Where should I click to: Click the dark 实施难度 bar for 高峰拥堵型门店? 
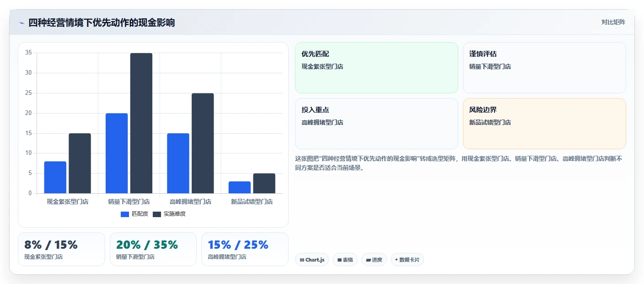[x=203, y=143]
